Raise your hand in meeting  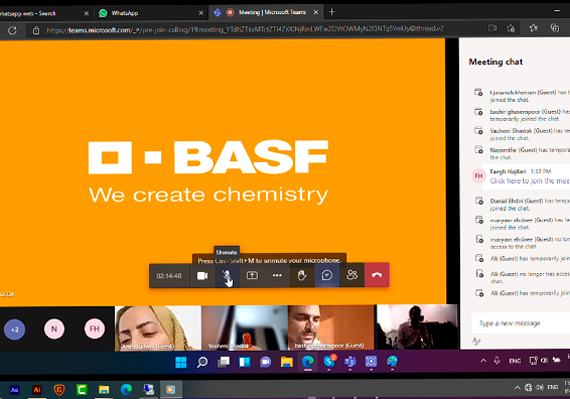(302, 275)
